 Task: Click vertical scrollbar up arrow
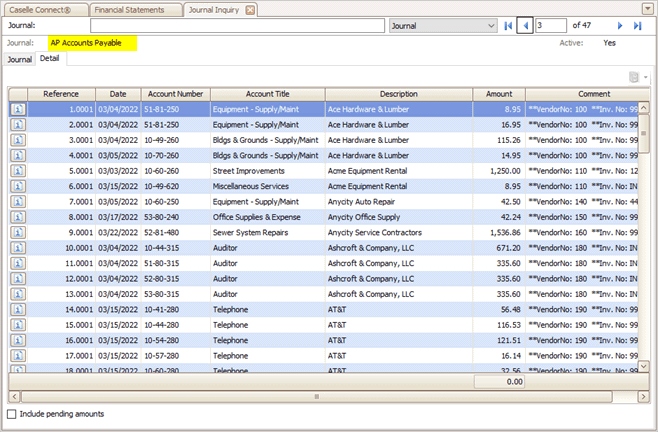pos(644,107)
